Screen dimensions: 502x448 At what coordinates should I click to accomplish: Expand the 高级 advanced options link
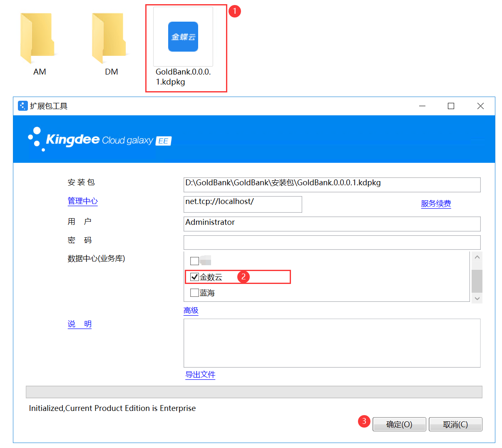[191, 311]
